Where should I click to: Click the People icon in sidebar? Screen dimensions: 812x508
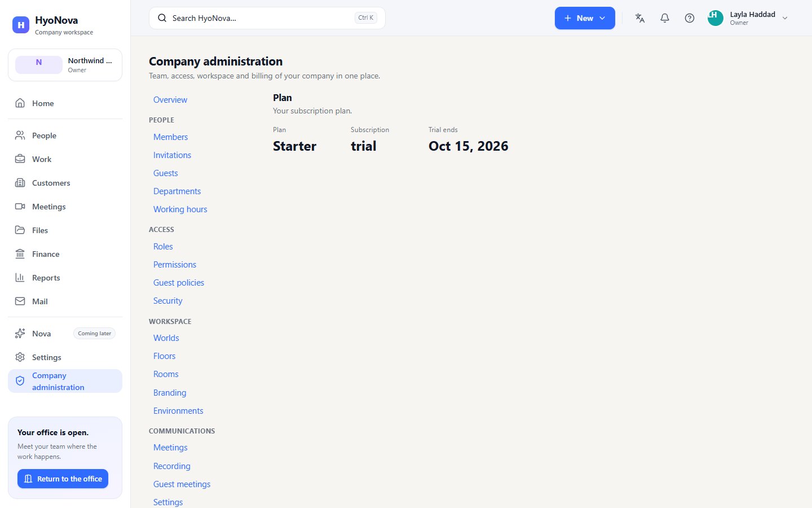click(20, 135)
